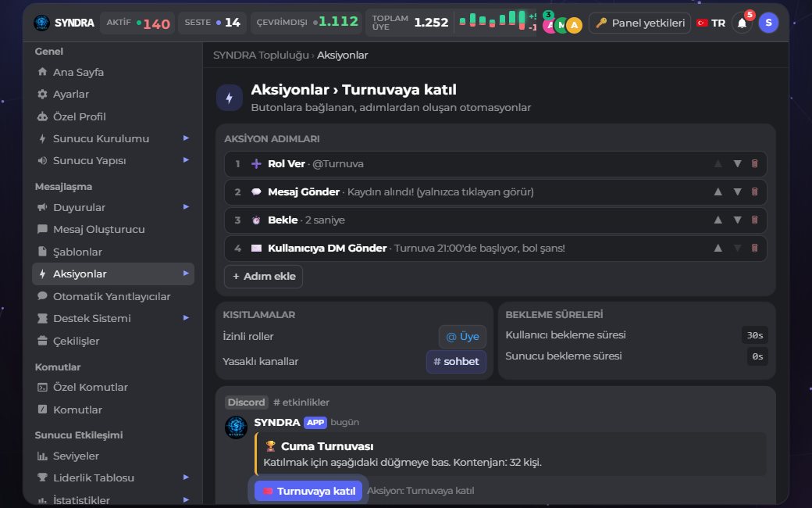Click the Turkish flag language selector
Viewport: 812px width, 508px height.
pyautogui.click(x=710, y=23)
